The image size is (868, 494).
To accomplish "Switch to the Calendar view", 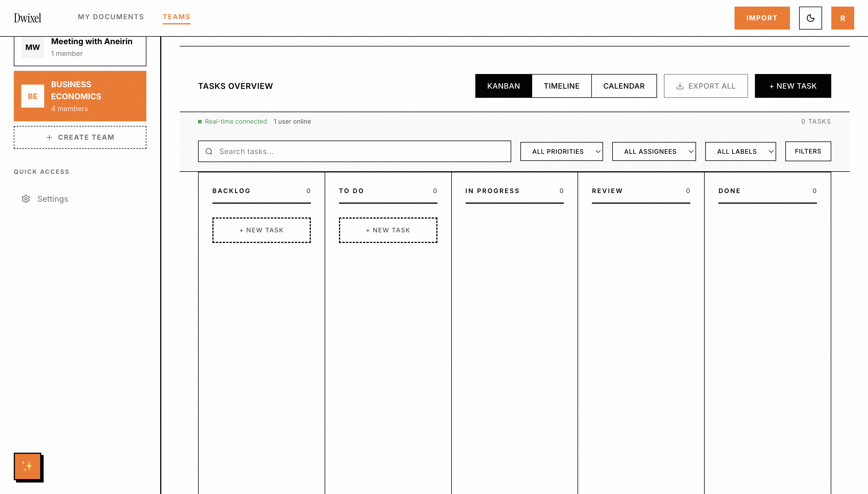I will tap(624, 86).
